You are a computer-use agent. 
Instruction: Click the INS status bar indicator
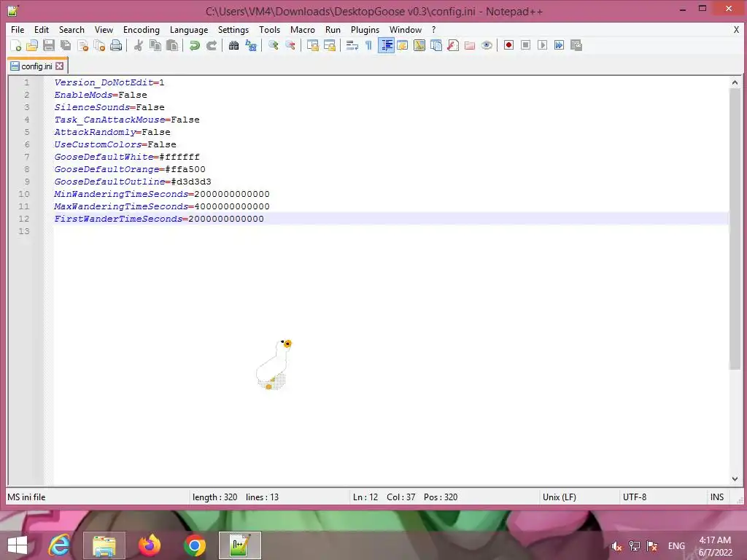(x=717, y=497)
